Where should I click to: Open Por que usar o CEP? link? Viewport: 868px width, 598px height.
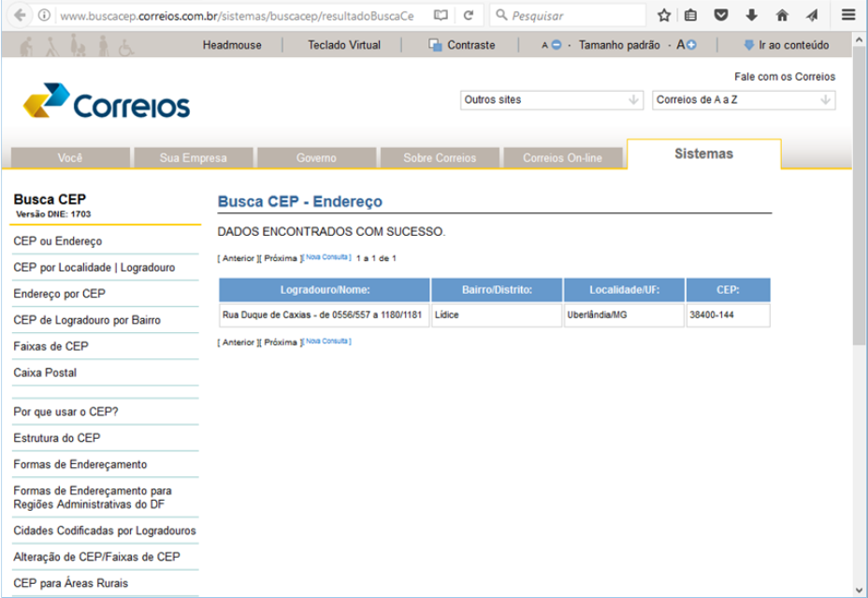point(65,412)
